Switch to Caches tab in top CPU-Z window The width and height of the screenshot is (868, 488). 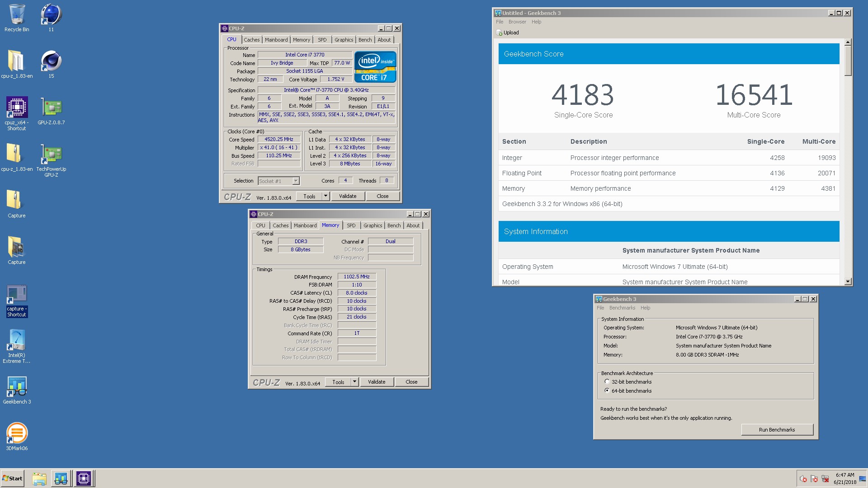tap(252, 40)
